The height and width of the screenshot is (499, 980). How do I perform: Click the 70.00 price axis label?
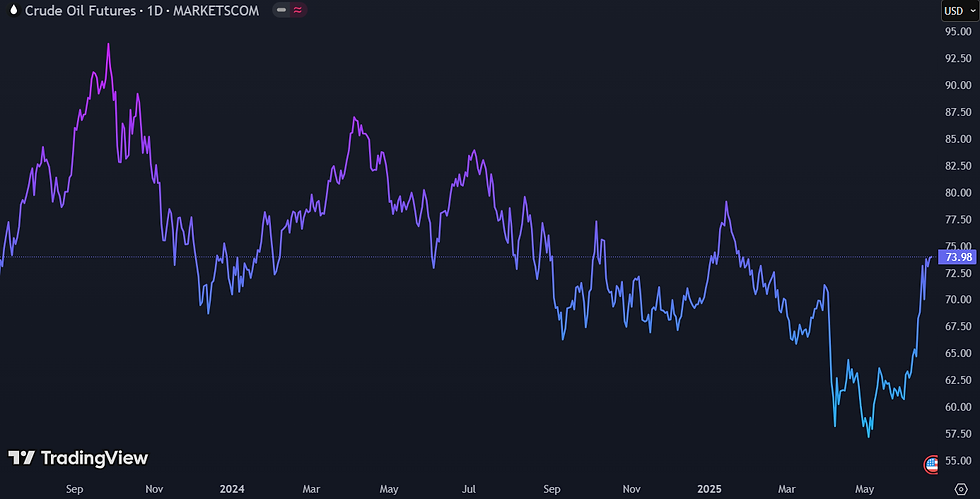[958, 300]
